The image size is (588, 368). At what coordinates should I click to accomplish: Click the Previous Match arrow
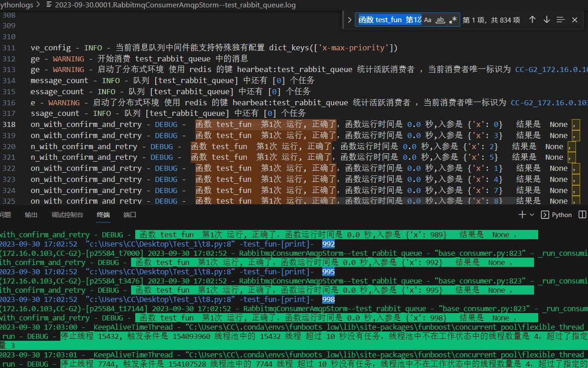coord(532,20)
